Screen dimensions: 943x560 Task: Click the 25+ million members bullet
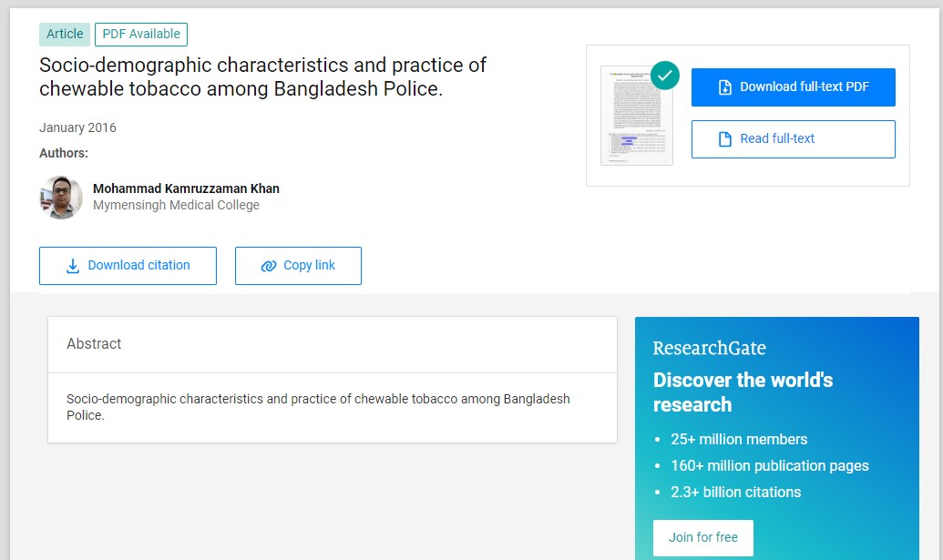tap(739, 440)
